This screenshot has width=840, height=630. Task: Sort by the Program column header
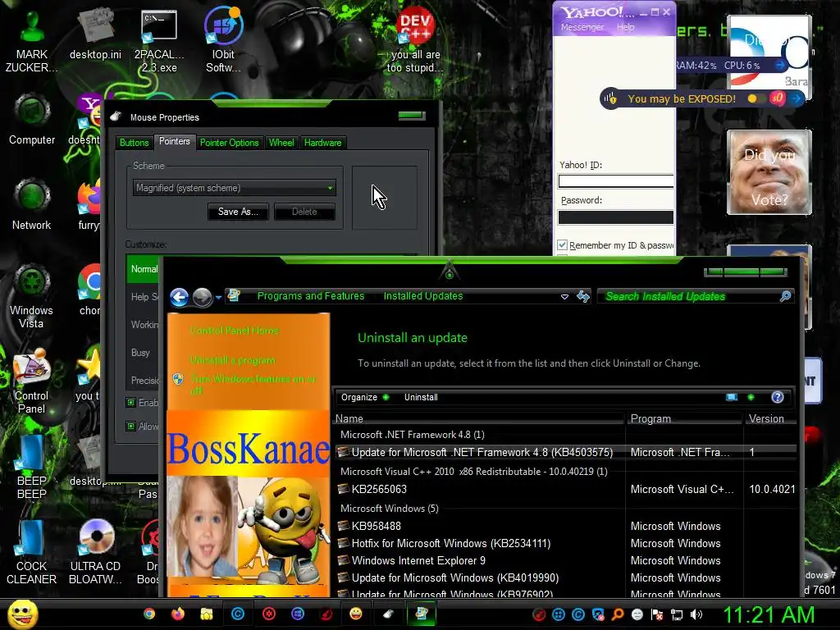[x=684, y=418]
